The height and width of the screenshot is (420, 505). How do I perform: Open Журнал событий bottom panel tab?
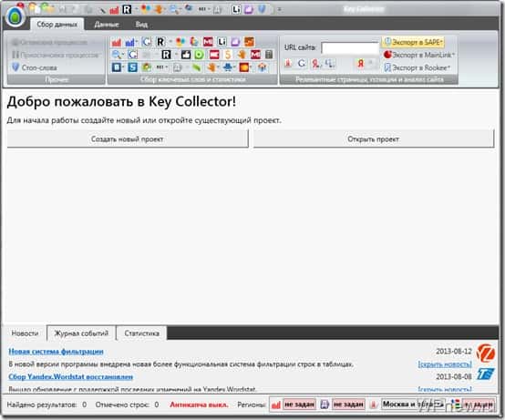(x=81, y=333)
